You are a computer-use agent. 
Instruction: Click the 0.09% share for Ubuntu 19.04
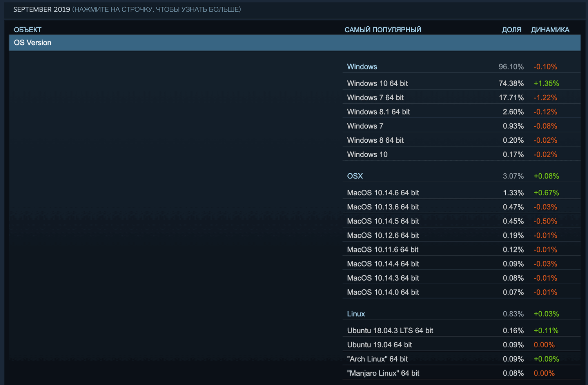[513, 345]
